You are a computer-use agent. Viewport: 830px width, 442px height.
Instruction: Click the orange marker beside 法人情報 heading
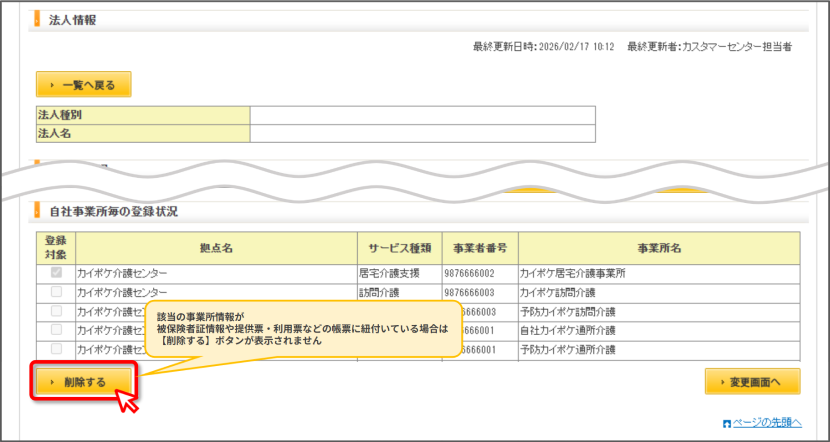(x=37, y=20)
